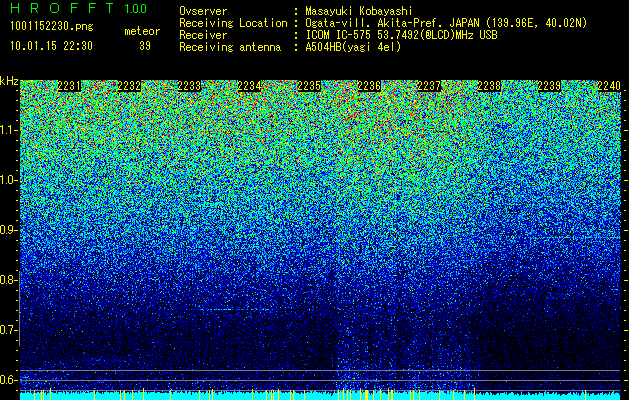Click the faint meteor echo line near 0.74 kHz
Screen dimensions: 629x400
tap(234, 309)
